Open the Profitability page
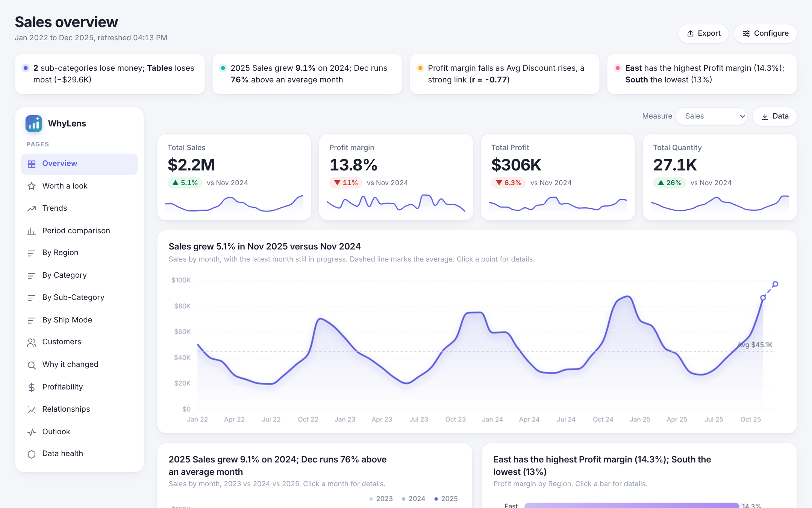Image resolution: width=812 pixels, height=508 pixels. point(79,387)
